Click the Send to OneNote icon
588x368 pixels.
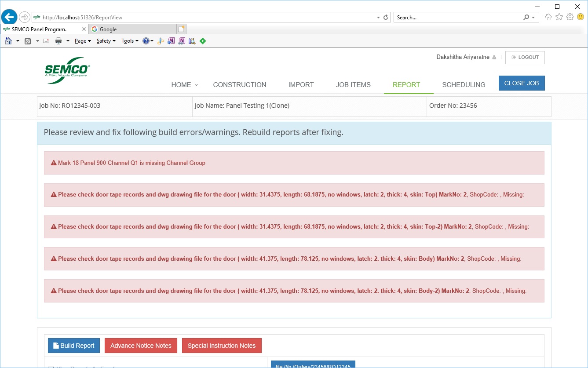[x=171, y=41]
